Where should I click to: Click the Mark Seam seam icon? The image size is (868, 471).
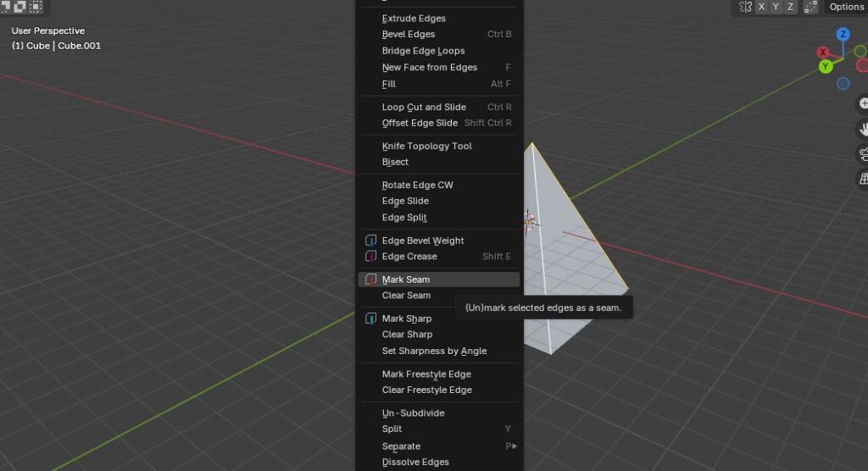[x=371, y=280]
